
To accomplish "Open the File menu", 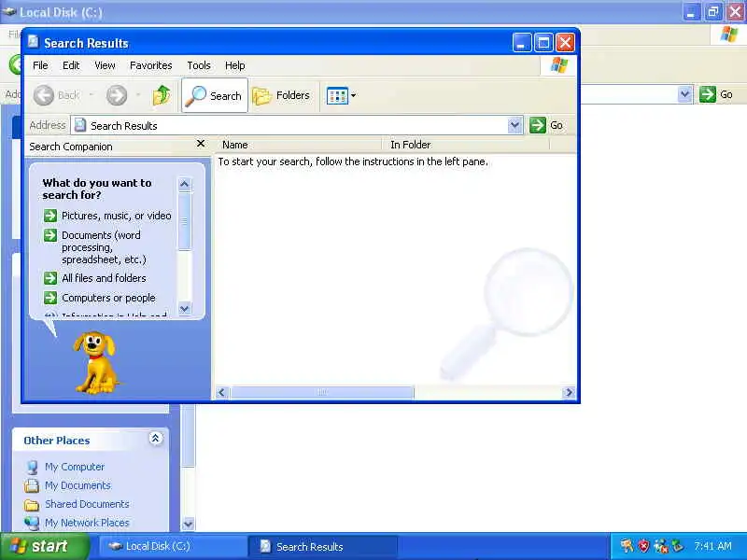I will pos(40,65).
